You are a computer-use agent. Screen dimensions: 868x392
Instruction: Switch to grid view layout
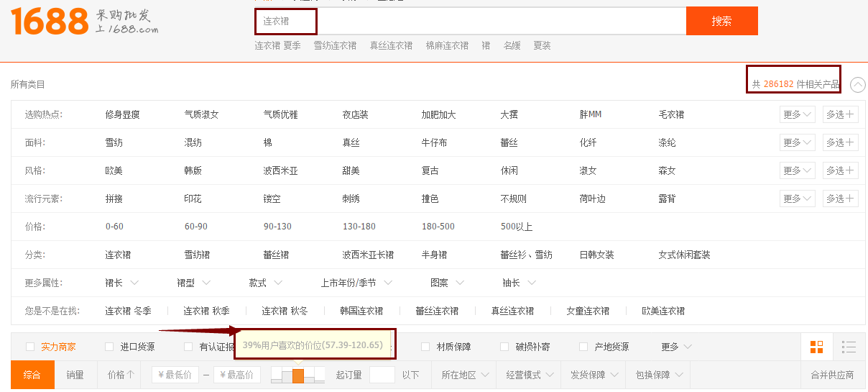[x=816, y=347]
